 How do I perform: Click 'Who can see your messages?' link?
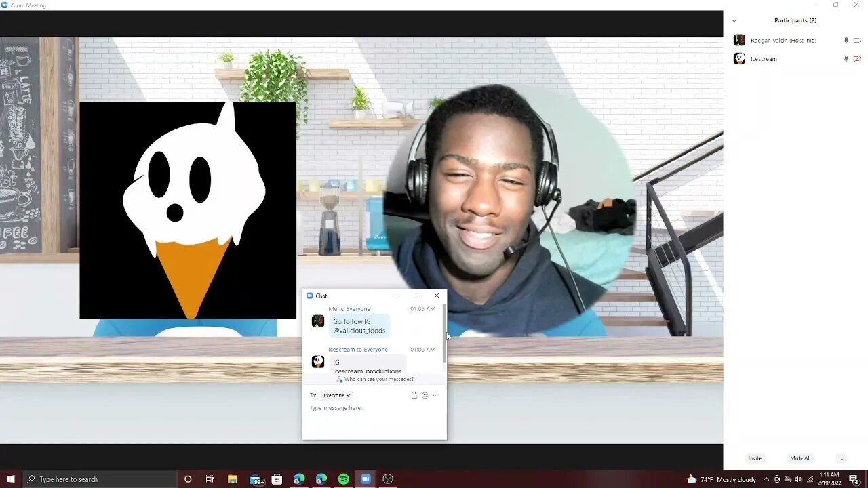click(x=375, y=379)
